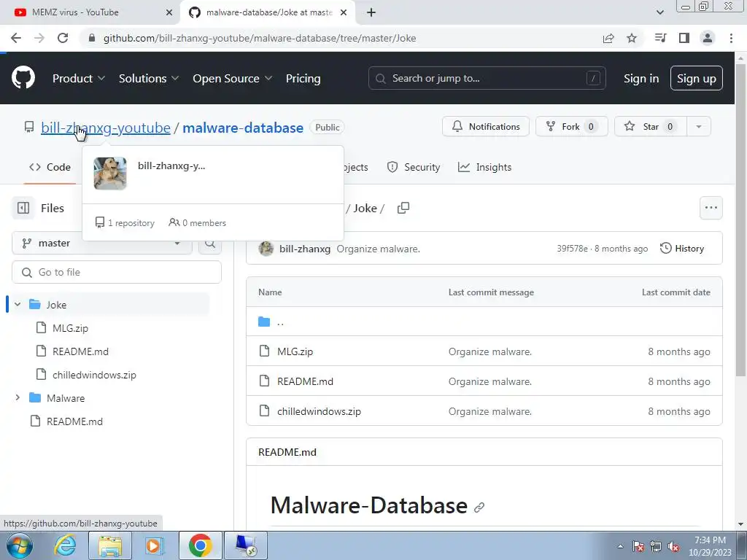Click the GitHub Octocat logo
Image resolution: width=747 pixels, height=560 pixels.
(23, 78)
